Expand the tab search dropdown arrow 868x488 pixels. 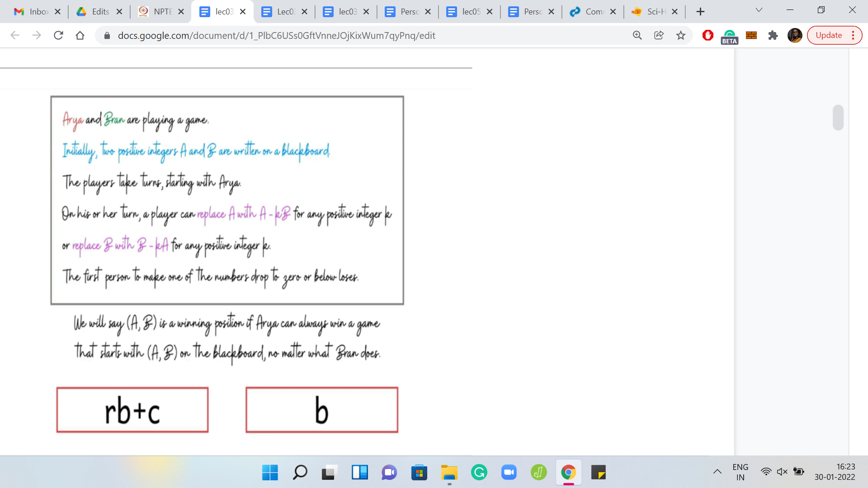[x=759, y=10]
